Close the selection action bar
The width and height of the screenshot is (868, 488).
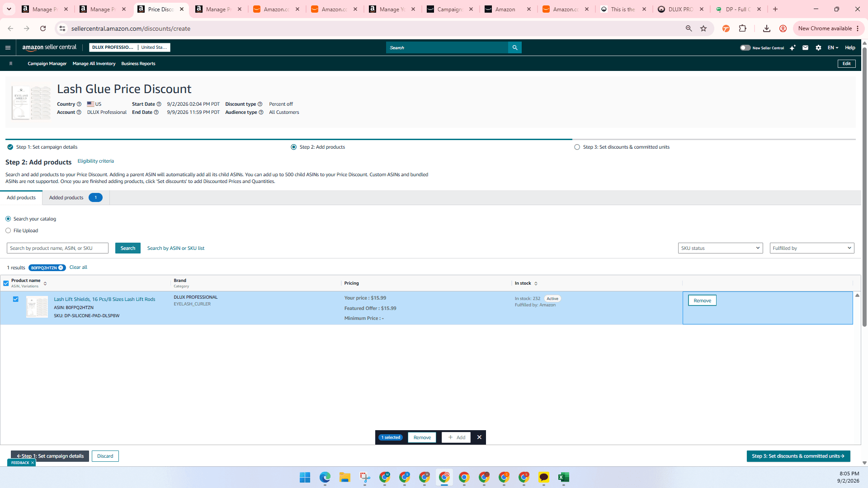(x=479, y=437)
